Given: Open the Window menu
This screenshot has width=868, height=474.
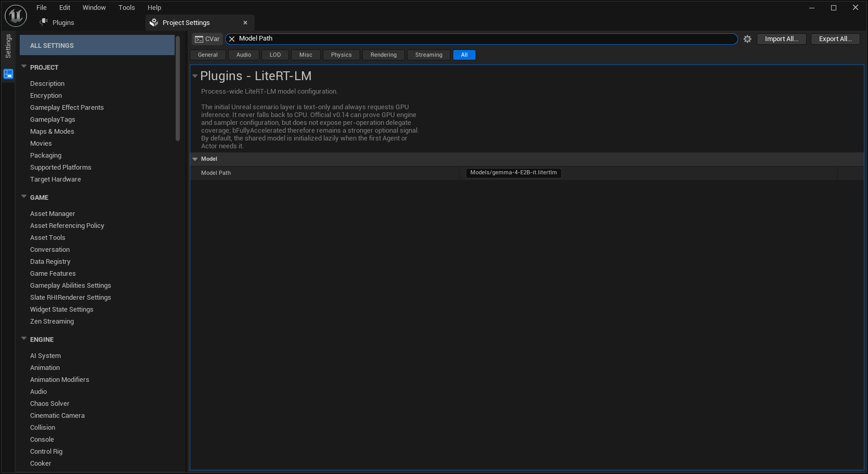Looking at the screenshot, I should (94, 7).
